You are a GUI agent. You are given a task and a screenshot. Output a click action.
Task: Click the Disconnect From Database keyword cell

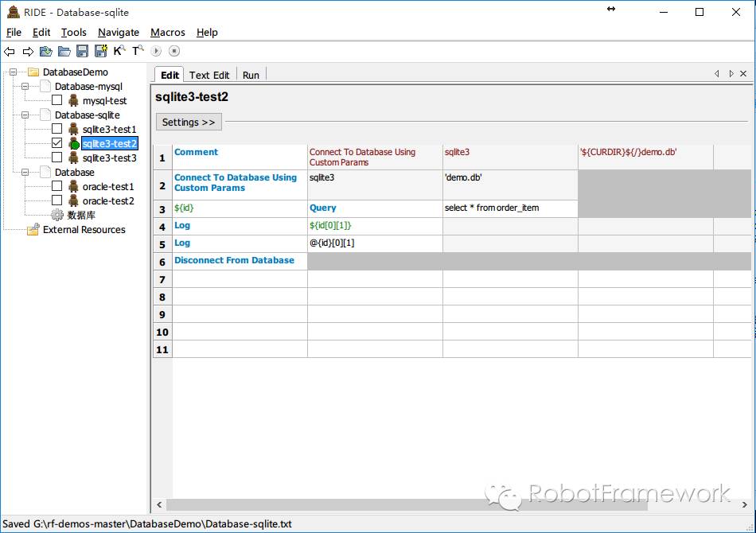(x=240, y=261)
